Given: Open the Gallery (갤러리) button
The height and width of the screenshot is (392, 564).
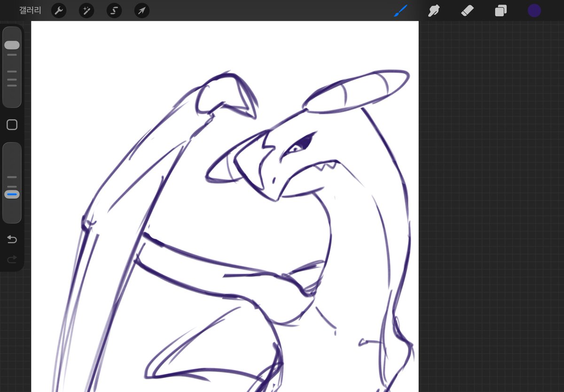Looking at the screenshot, I should pos(30,10).
